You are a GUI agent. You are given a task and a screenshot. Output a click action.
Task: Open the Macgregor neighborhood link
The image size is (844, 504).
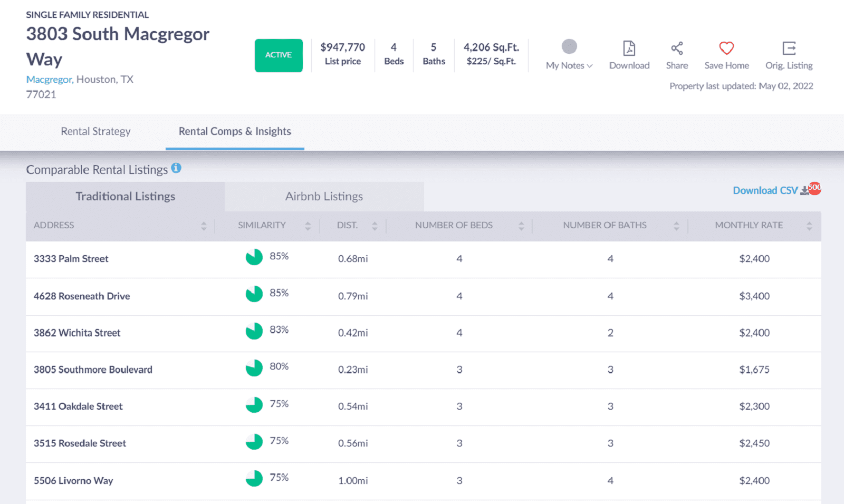point(49,79)
